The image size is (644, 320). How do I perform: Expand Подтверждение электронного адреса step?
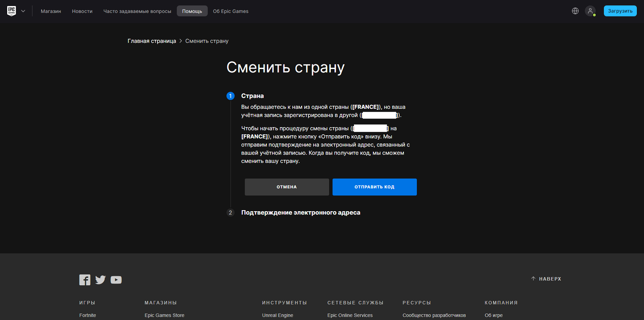pos(301,213)
